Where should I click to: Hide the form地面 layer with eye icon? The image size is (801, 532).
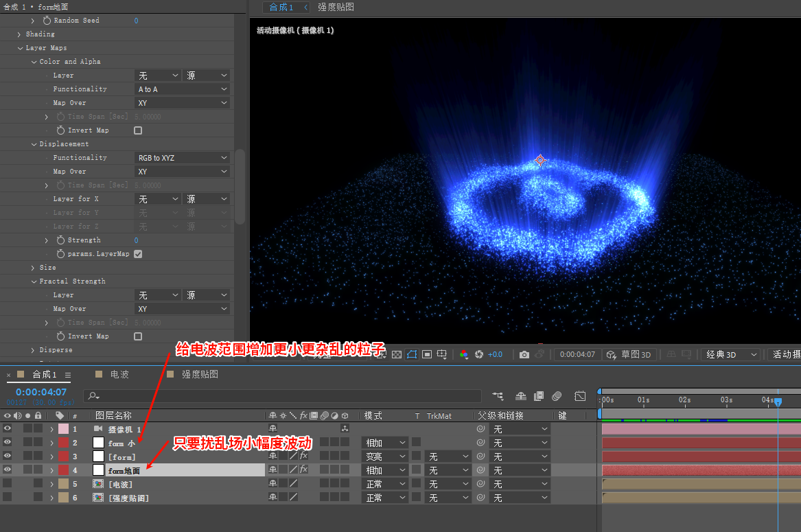(x=8, y=470)
